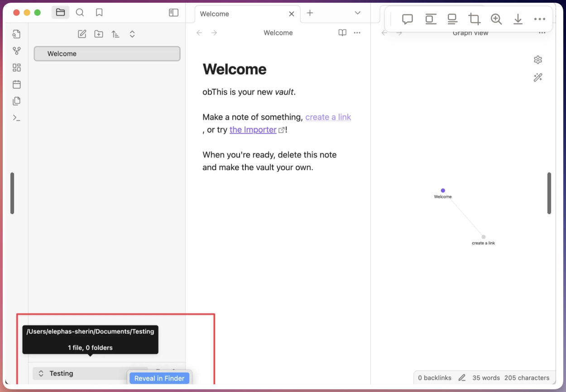This screenshot has height=392, width=566.
Task: Toggle the left sidebar icon
Action: [173, 13]
